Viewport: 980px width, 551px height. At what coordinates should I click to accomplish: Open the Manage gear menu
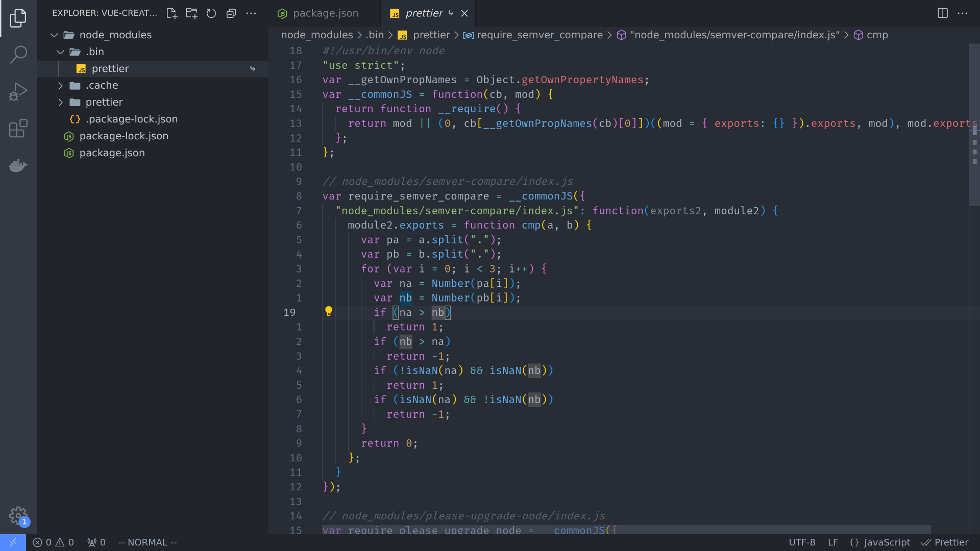tap(18, 516)
